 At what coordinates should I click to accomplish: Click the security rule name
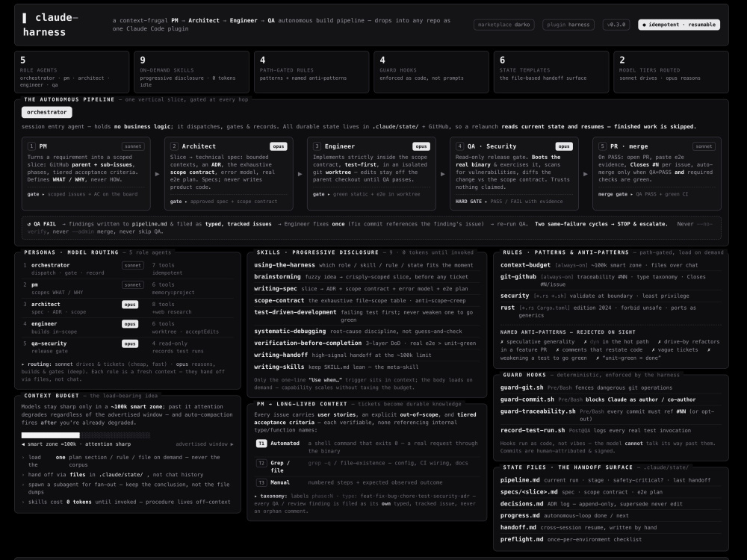tap(515, 296)
